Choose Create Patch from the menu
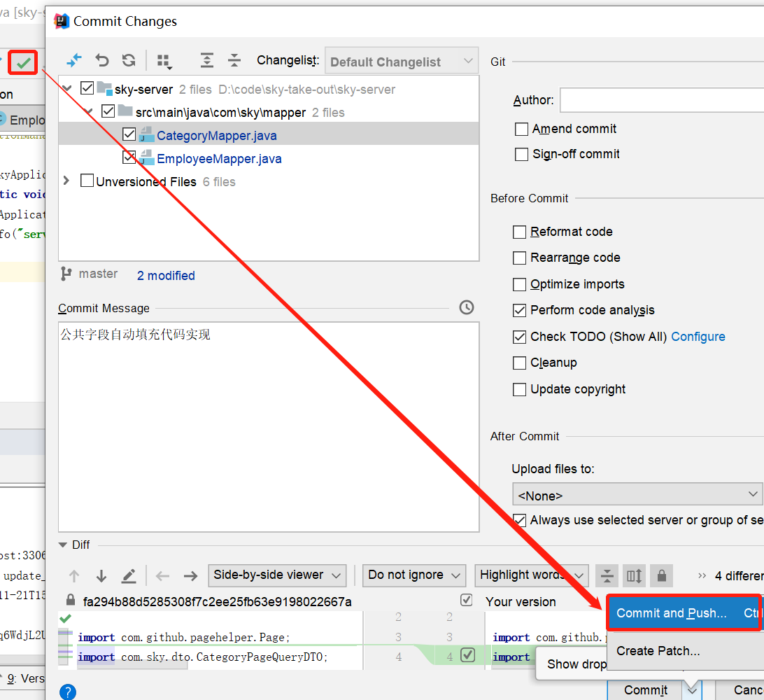Viewport: 764px width, 700px height. tap(658, 651)
